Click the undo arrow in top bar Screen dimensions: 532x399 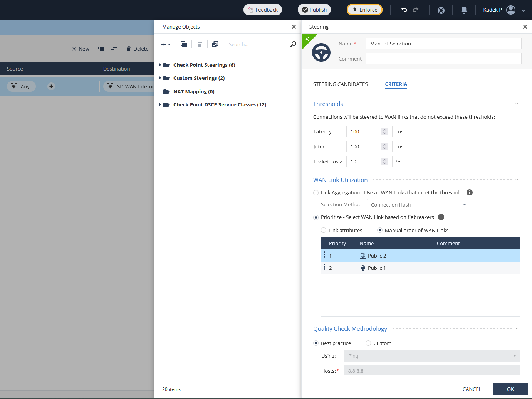[x=404, y=10]
